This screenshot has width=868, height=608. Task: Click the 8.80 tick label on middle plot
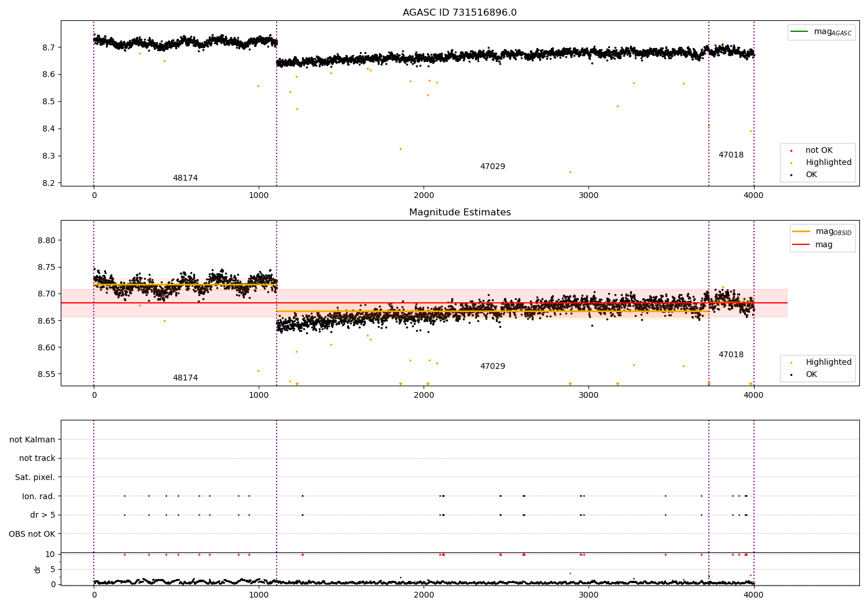[x=46, y=241]
